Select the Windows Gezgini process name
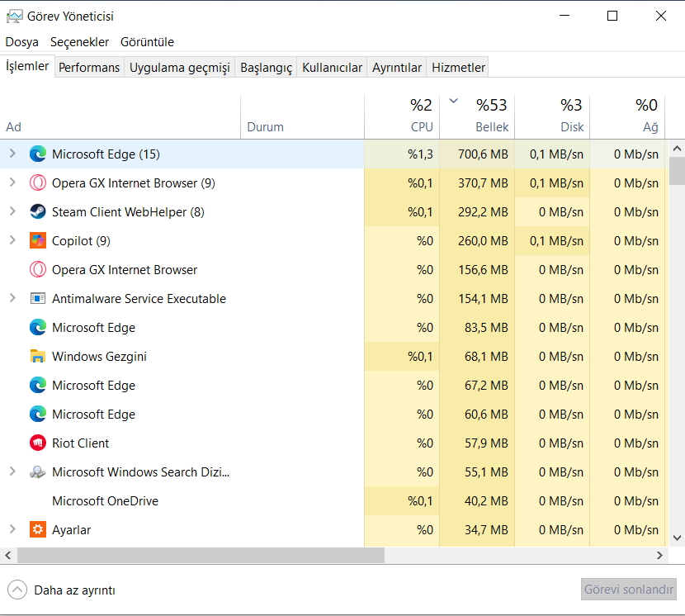This screenshot has width=685, height=616. [99, 357]
